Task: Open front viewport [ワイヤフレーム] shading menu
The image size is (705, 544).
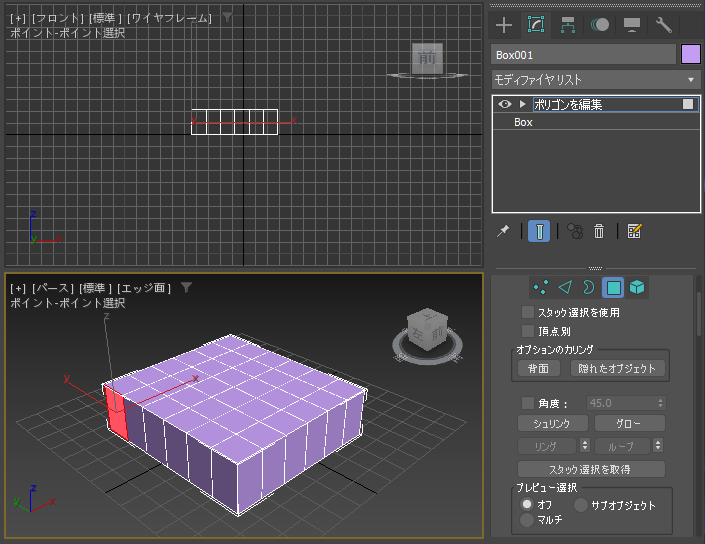Action: pos(169,18)
